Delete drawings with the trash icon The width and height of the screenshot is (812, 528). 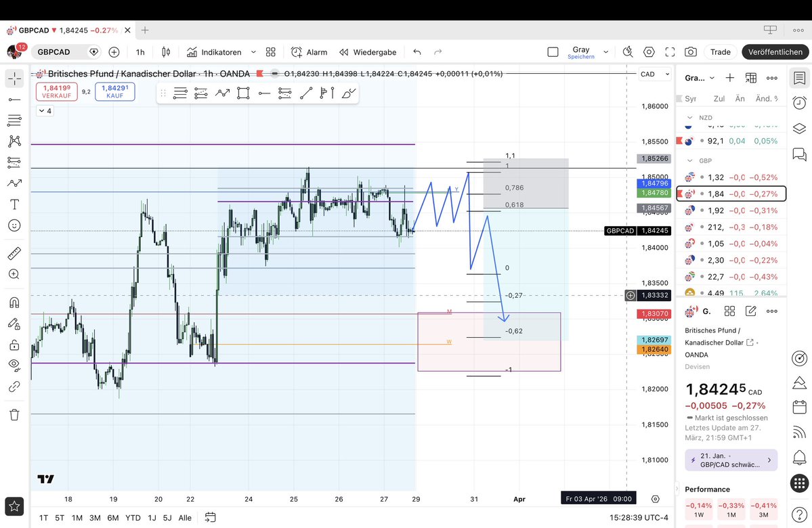[14, 415]
